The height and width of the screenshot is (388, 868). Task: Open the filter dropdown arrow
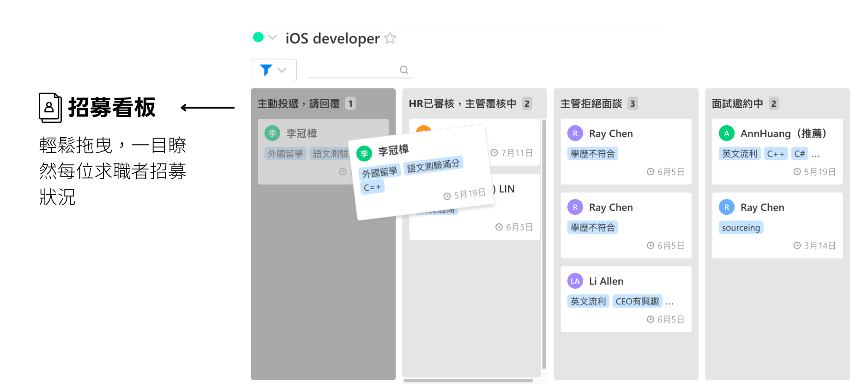click(x=282, y=70)
